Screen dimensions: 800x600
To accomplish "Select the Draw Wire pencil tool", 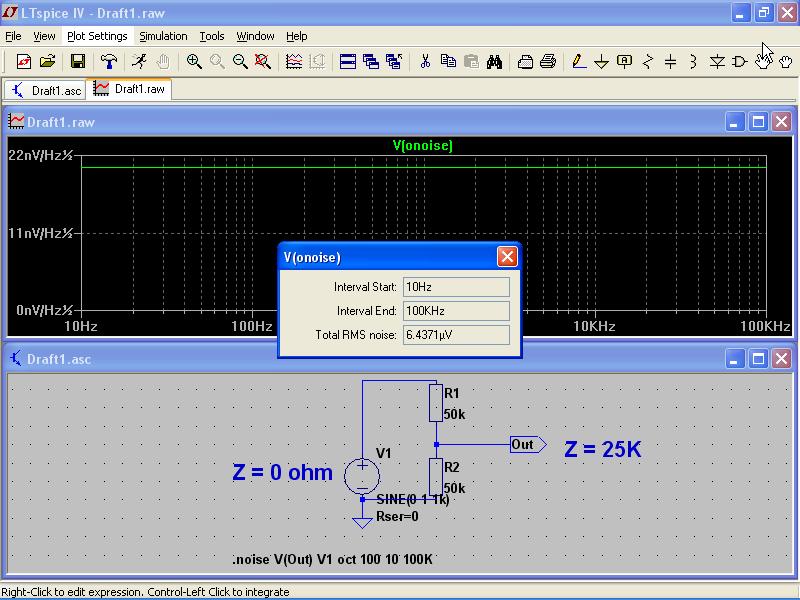I will [579, 62].
